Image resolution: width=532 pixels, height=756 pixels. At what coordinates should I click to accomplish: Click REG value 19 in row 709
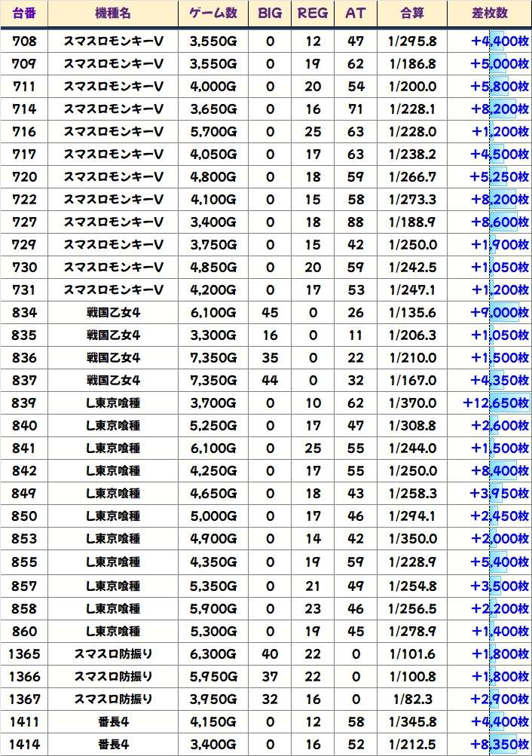(x=313, y=63)
